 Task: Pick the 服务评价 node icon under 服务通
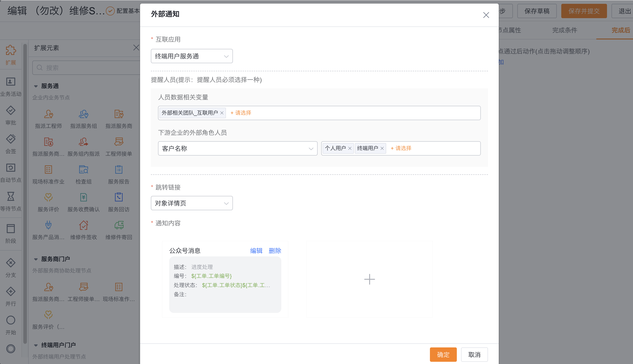(x=48, y=197)
